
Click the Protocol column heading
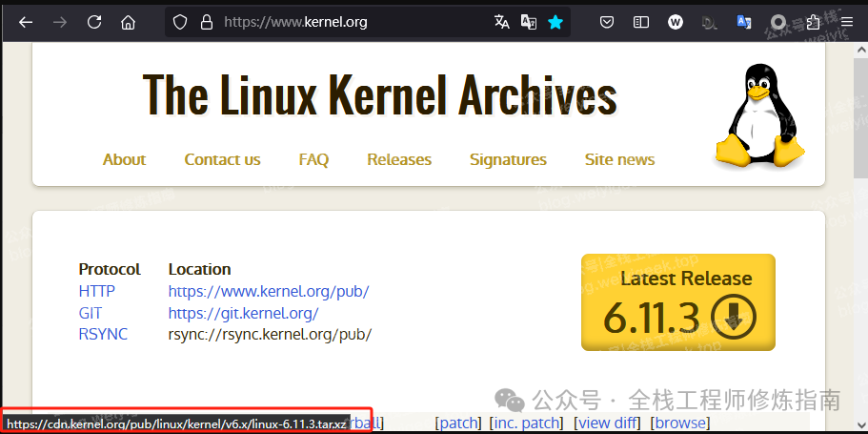110,269
